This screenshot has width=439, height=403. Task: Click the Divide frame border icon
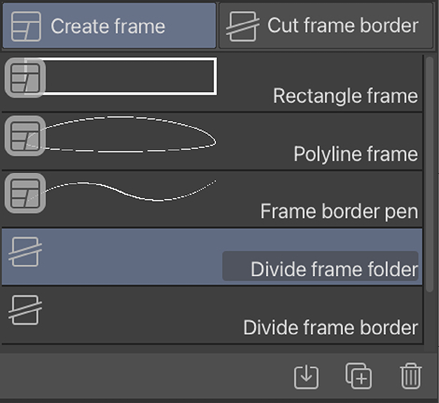(25, 310)
